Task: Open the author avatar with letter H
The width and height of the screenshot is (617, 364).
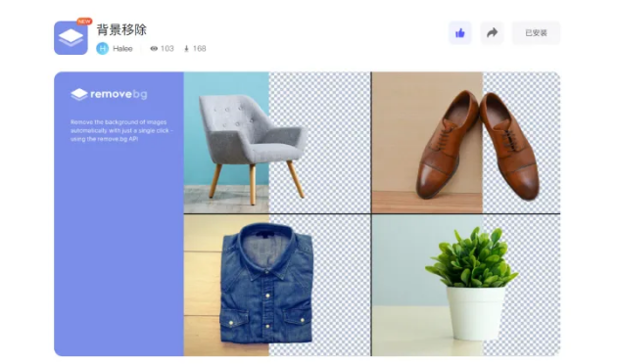Action: pos(102,48)
